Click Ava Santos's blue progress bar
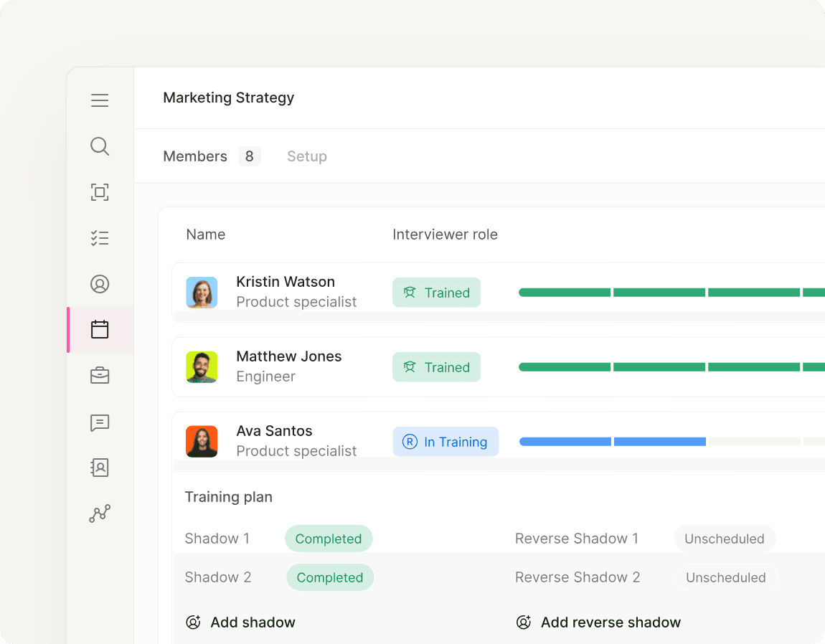The image size is (825, 644). [x=613, y=442]
